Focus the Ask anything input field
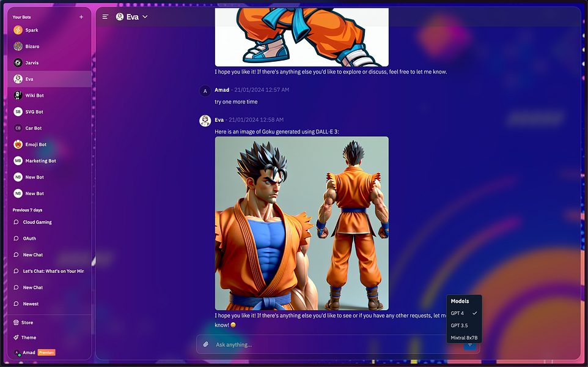The height and width of the screenshot is (367, 588). (337, 344)
